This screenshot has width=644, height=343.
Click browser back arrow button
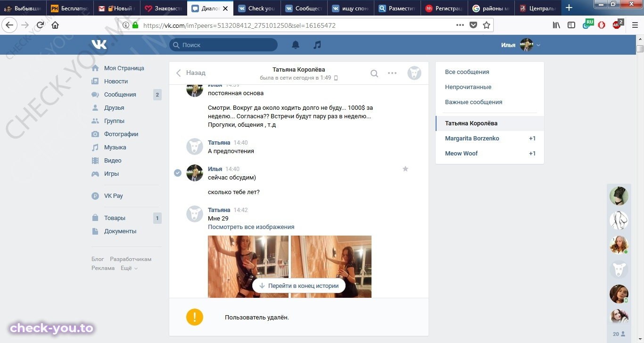click(x=9, y=25)
